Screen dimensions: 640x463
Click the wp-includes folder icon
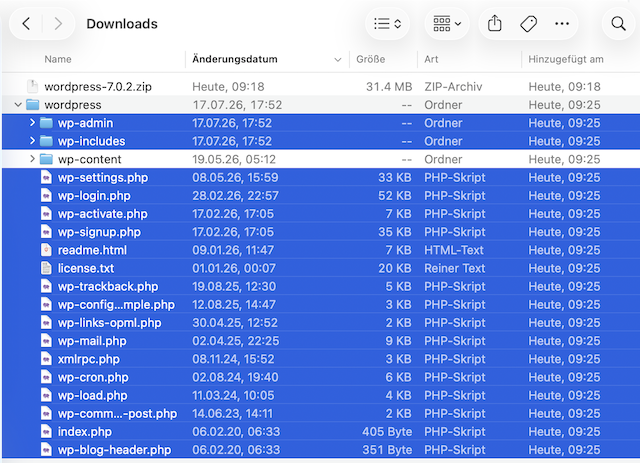[46, 141]
